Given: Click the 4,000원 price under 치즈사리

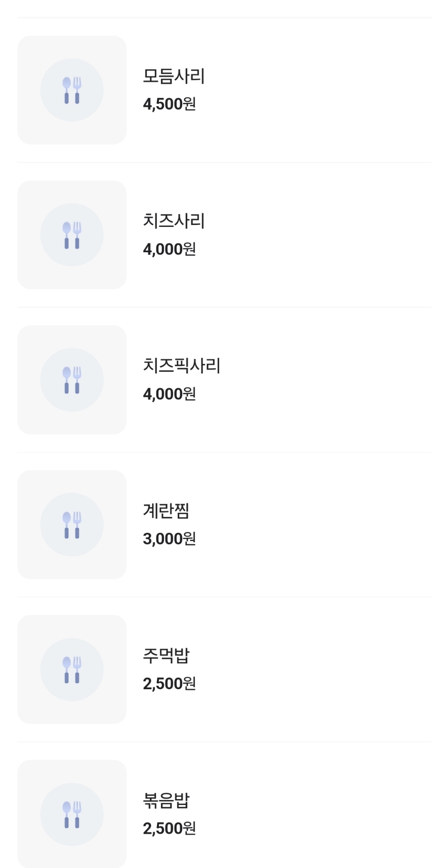Looking at the screenshot, I should click(x=169, y=249).
